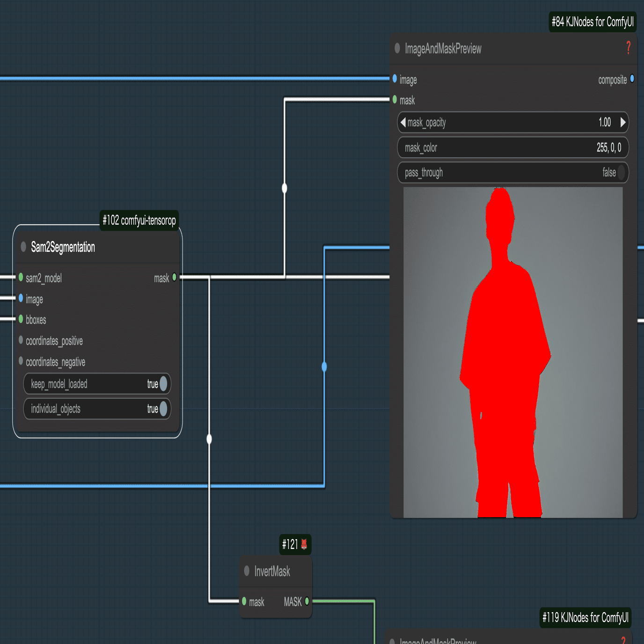Collapse the InvertMask node via its title dot
644x644 pixels.
pyautogui.click(x=247, y=571)
